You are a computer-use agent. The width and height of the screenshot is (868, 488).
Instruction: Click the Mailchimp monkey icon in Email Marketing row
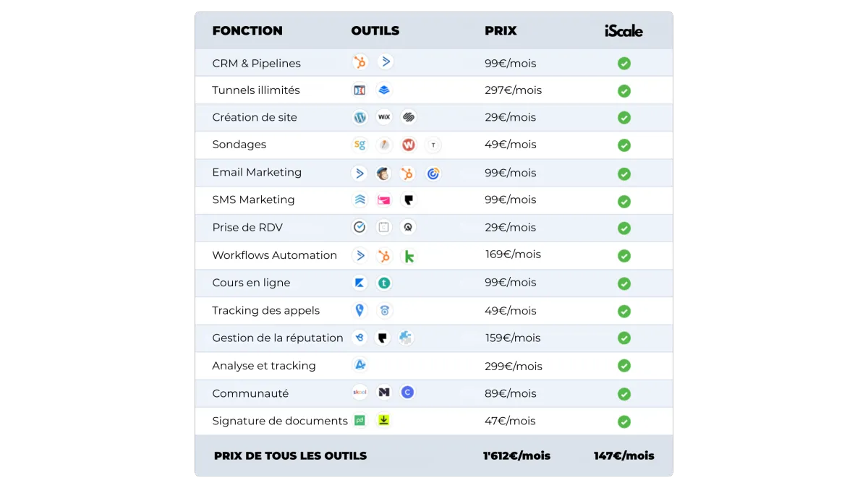(384, 174)
